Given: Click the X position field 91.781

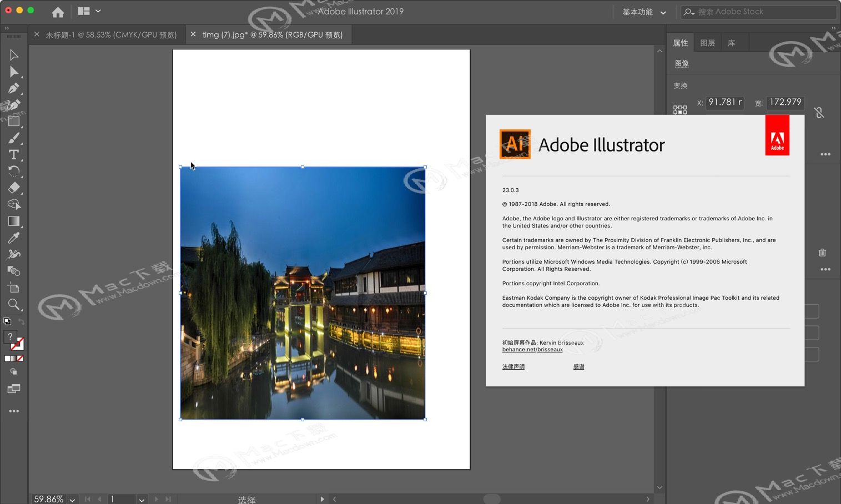Looking at the screenshot, I should [x=725, y=102].
